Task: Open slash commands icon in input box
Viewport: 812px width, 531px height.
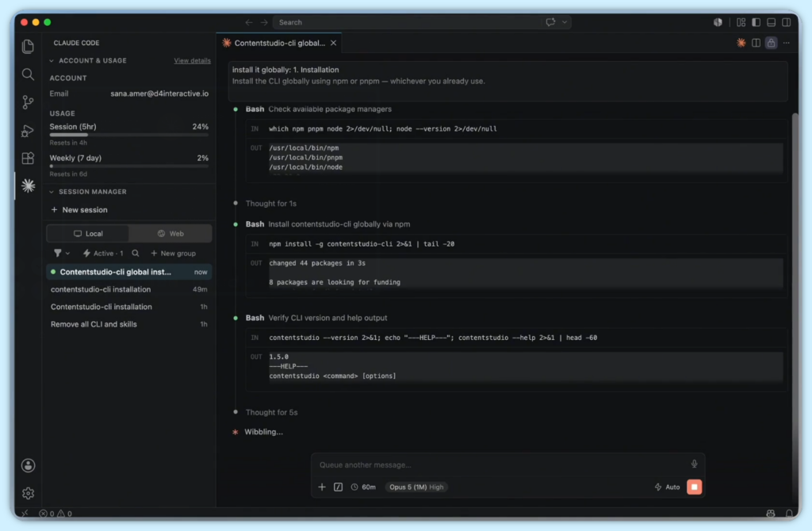Action: 338,487
